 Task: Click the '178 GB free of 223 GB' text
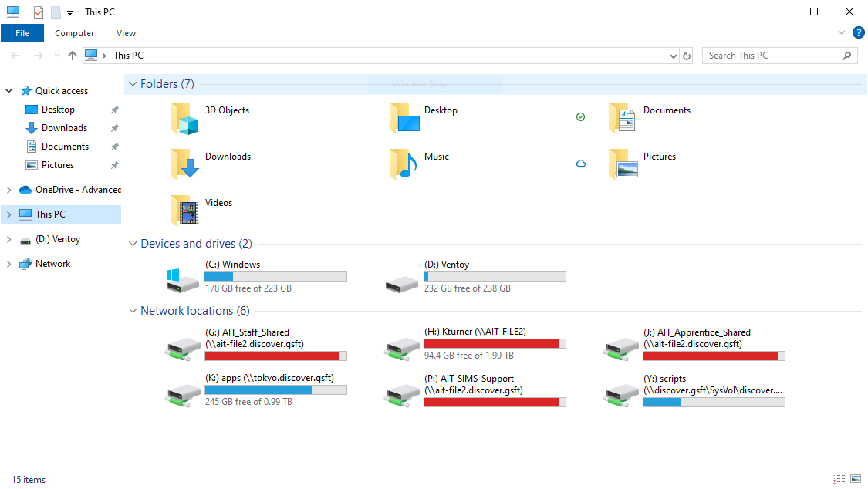coord(248,288)
